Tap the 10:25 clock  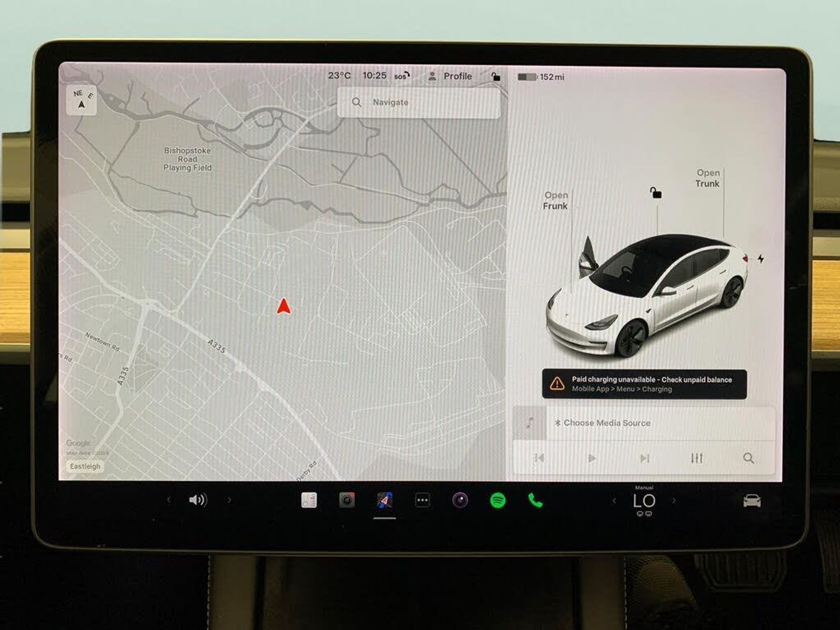374,75
